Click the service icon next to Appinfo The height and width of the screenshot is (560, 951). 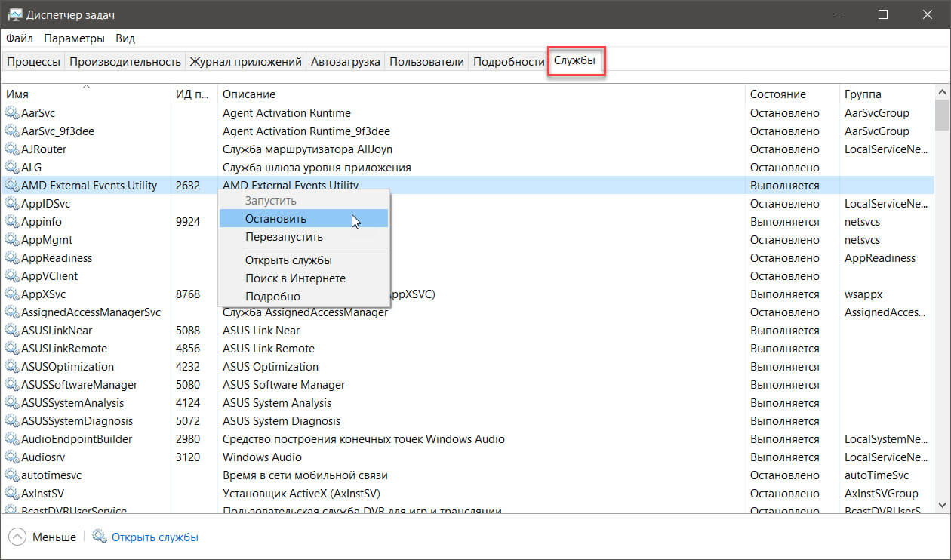click(12, 222)
